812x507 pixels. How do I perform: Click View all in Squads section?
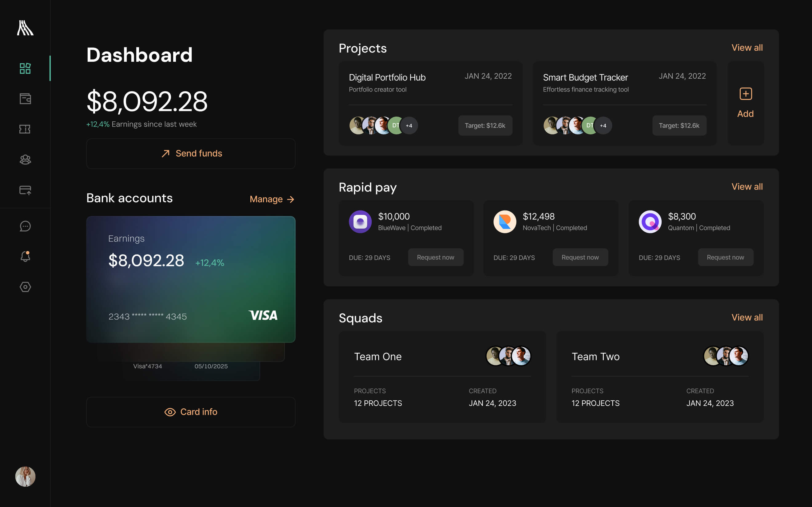coord(747,317)
